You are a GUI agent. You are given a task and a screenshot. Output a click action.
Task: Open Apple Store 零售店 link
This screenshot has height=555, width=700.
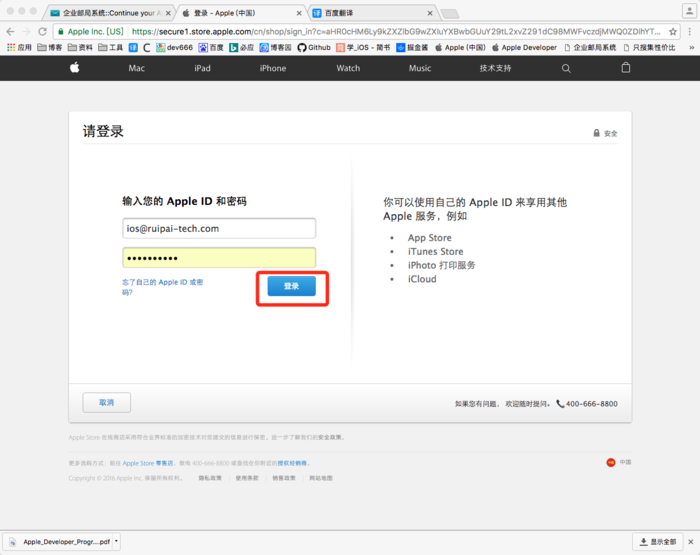pyautogui.click(x=148, y=463)
